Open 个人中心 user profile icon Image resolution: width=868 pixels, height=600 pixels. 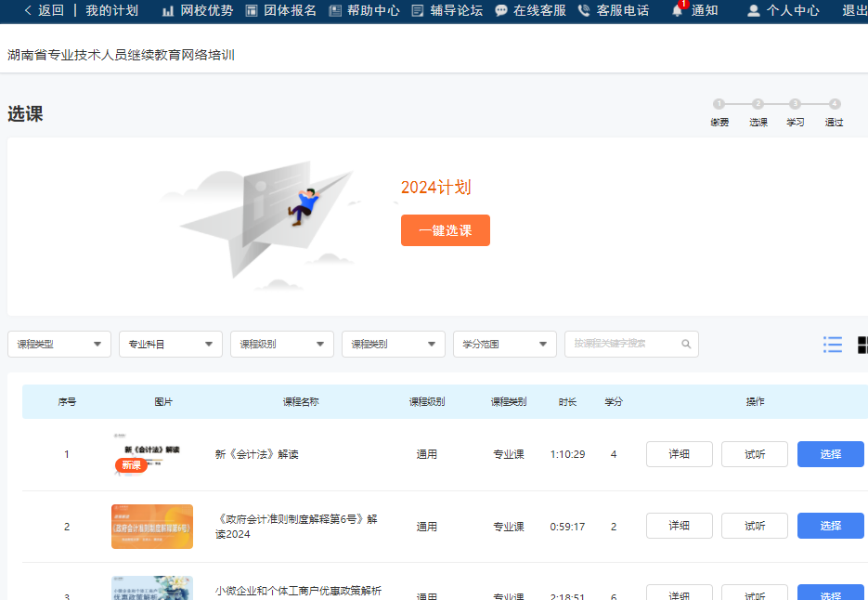click(753, 11)
